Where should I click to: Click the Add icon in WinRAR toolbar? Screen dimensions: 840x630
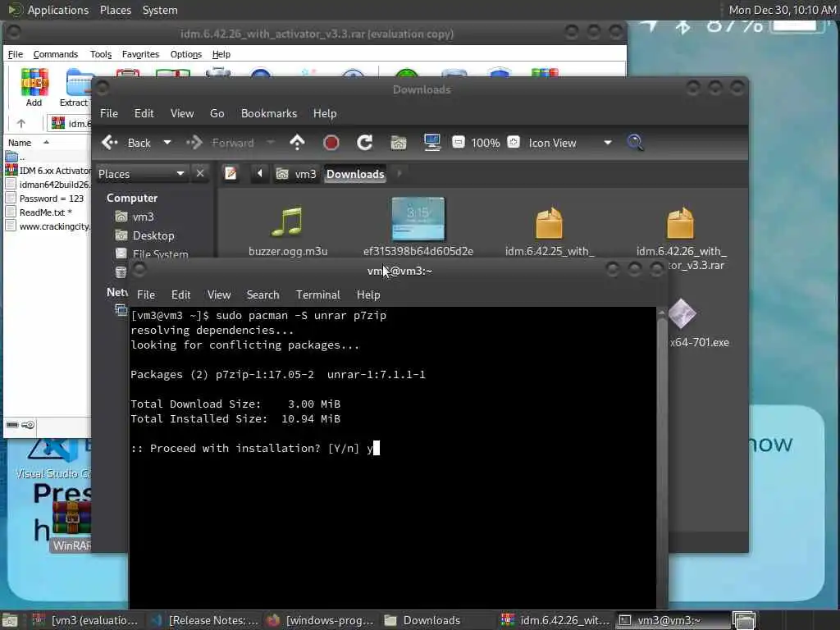[x=34, y=87]
